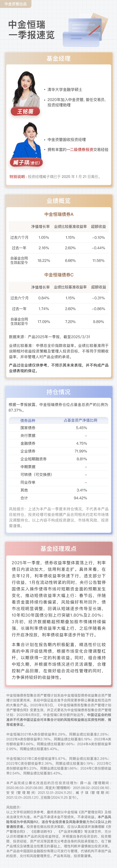This screenshot has width=117, height=868.
Task: Click the 中金恒瑞一季报速览 main title
Action: point(31,30)
